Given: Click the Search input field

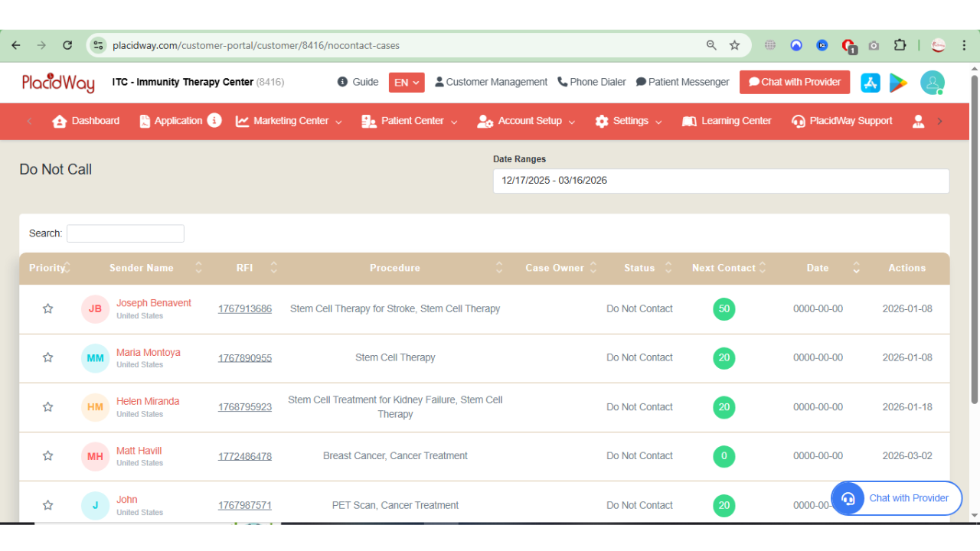Looking at the screenshot, I should click(126, 233).
